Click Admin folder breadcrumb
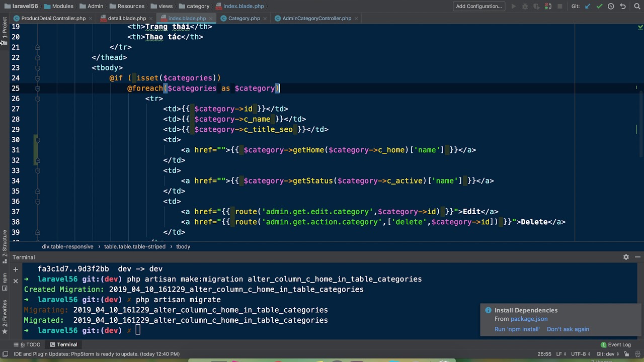This screenshot has width=644, height=362. (x=91, y=7)
